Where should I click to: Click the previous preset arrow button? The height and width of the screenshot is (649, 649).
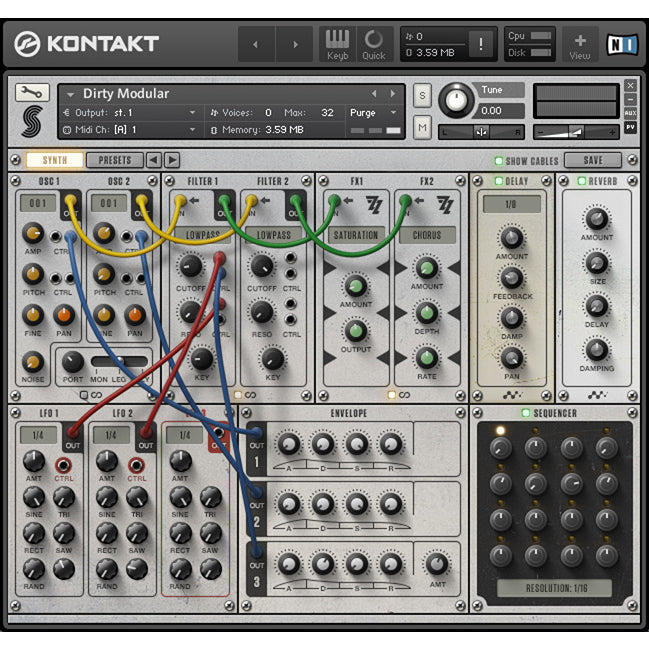point(154,160)
